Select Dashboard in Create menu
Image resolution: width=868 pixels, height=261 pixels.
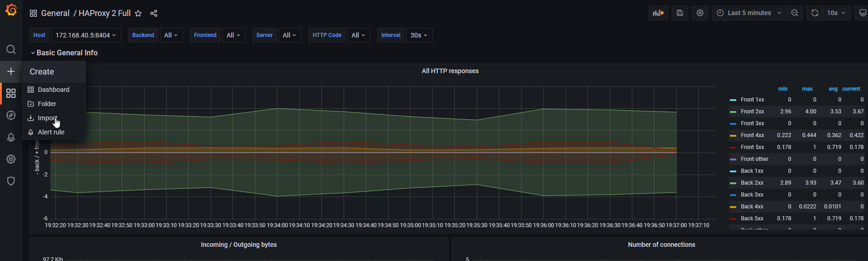[54, 90]
